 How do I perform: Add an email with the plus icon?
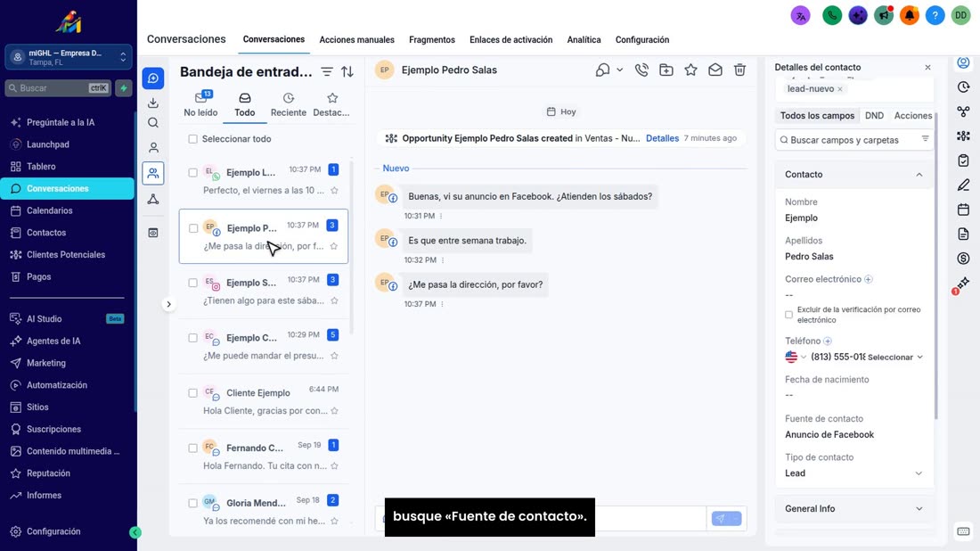[x=868, y=280]
